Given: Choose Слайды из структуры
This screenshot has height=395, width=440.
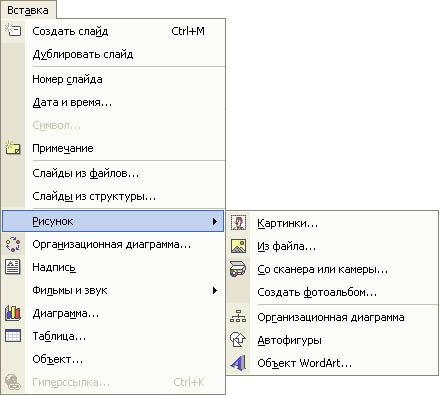Looking at the screenshot, I should 113,196.
